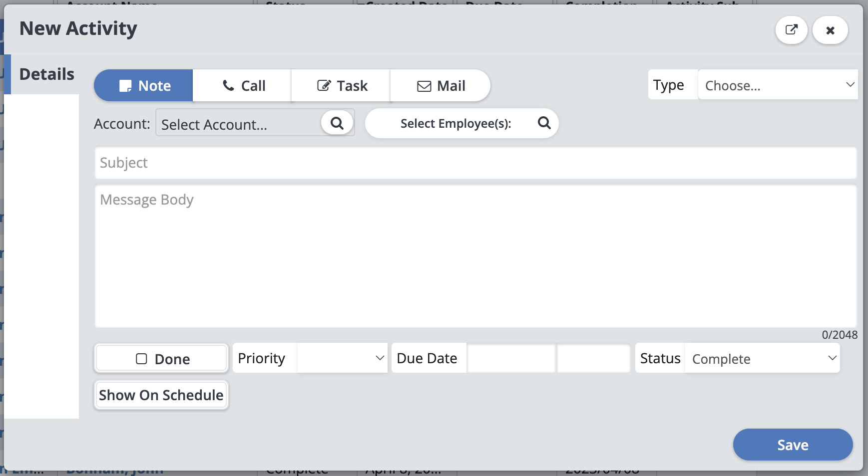Click the pop-out external window icon
The image size is (868, 476).
pos(791,30)
